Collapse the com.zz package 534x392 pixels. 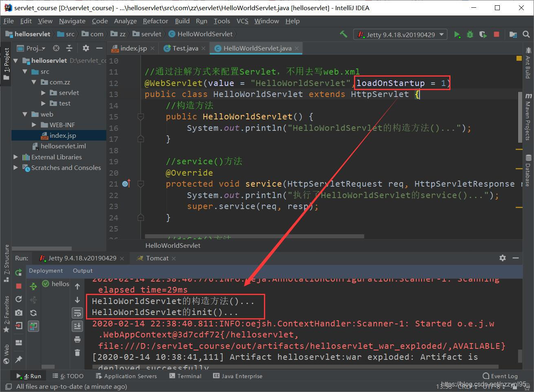click(x=34, y=82)
